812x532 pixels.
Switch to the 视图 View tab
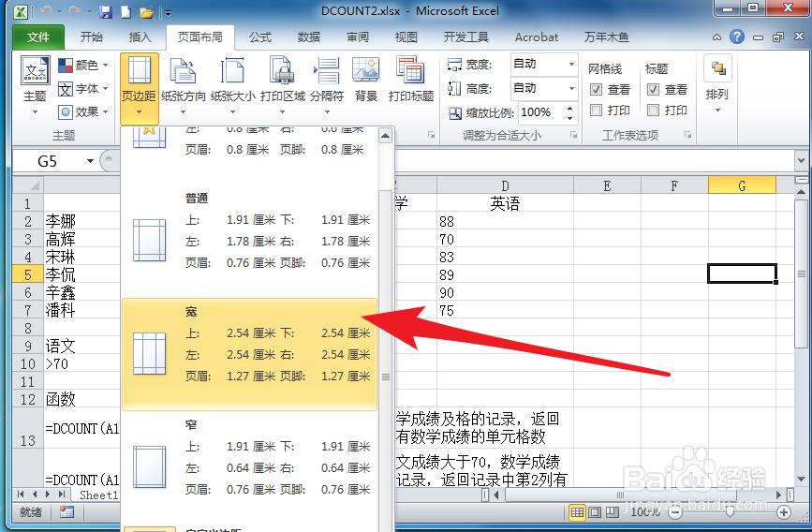coord(406,37)
